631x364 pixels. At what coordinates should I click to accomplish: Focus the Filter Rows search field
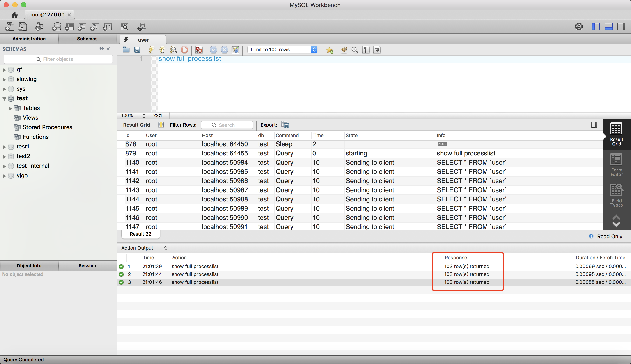[x=227, y=125]
